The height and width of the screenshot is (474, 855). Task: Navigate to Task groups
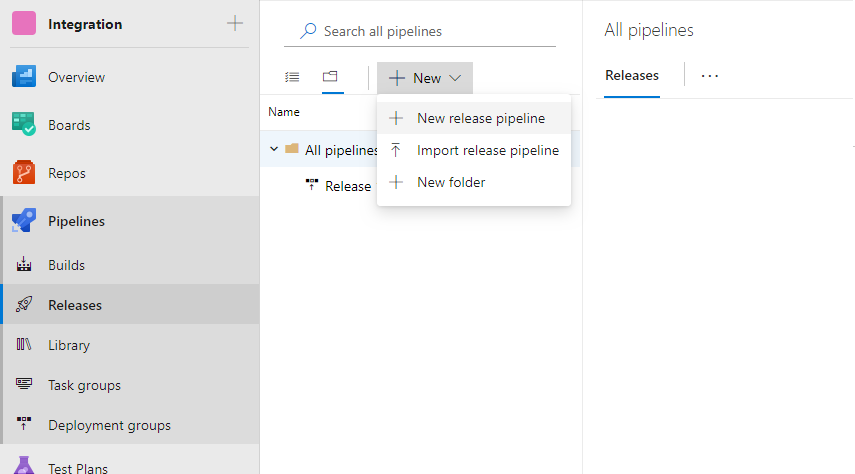(84, 385)
